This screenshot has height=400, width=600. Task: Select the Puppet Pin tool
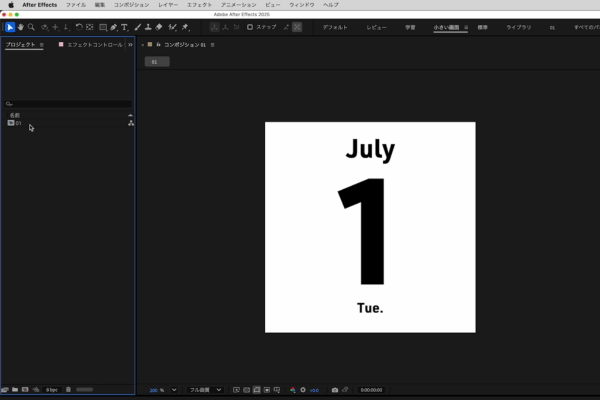pyautogui.click(x=185, y=27)
